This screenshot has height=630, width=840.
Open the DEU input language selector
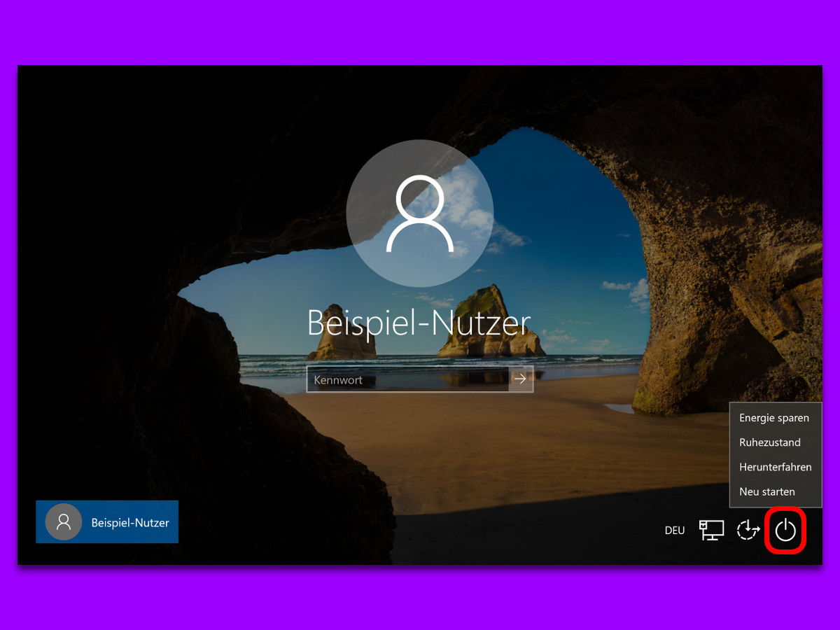click(675, 531)
